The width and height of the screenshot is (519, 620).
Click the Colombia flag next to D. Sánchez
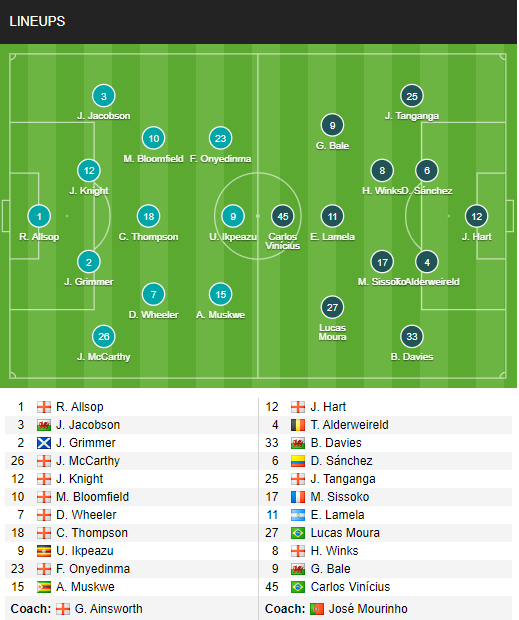point(298,461)
